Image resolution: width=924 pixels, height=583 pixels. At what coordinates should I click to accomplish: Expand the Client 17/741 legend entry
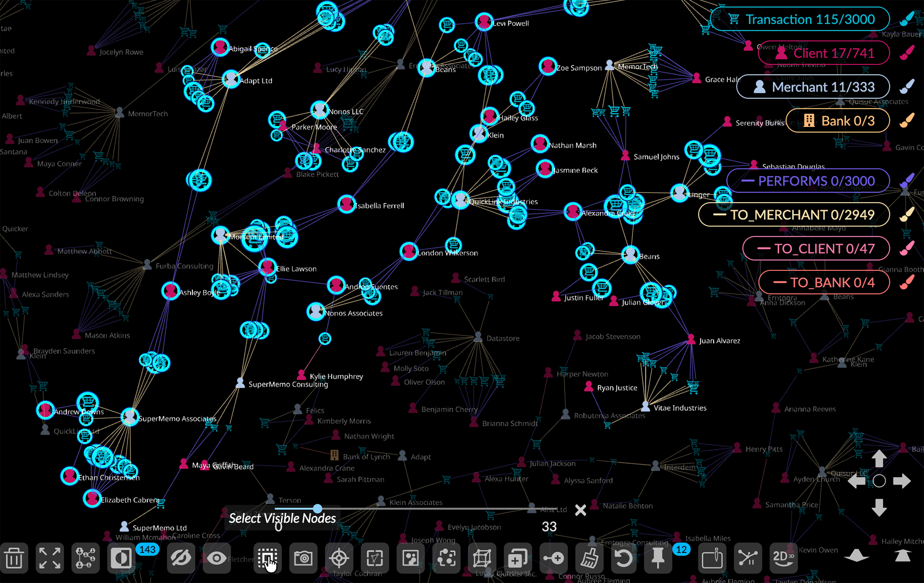coord(823,53)
